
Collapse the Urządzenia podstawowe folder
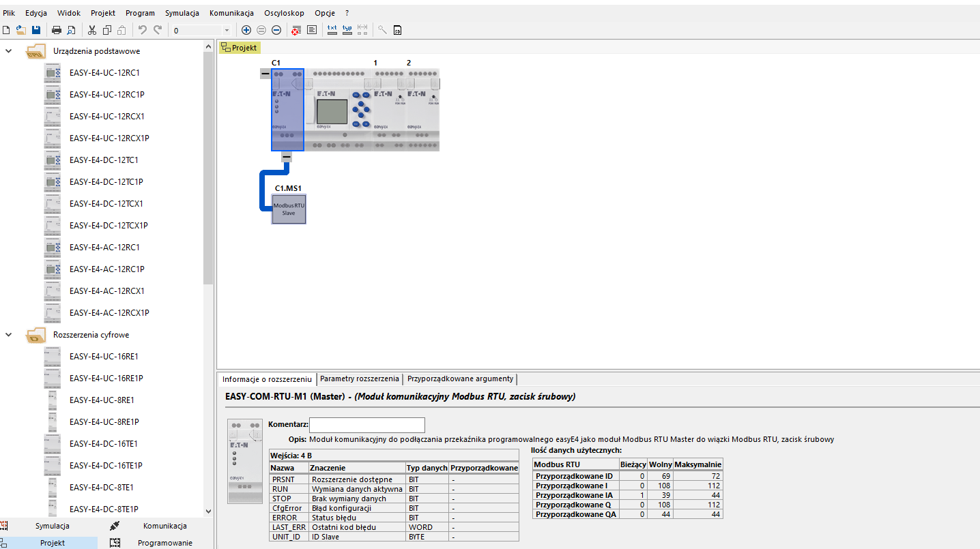8,51
